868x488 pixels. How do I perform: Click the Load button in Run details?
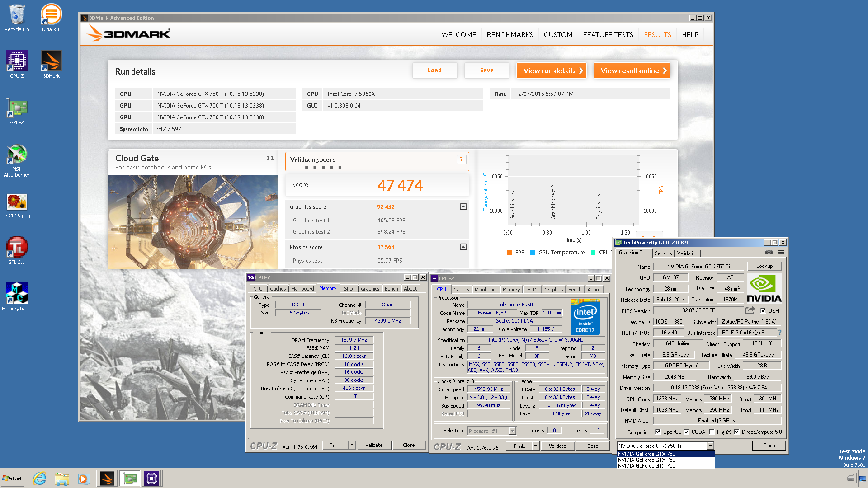[434, 70]
